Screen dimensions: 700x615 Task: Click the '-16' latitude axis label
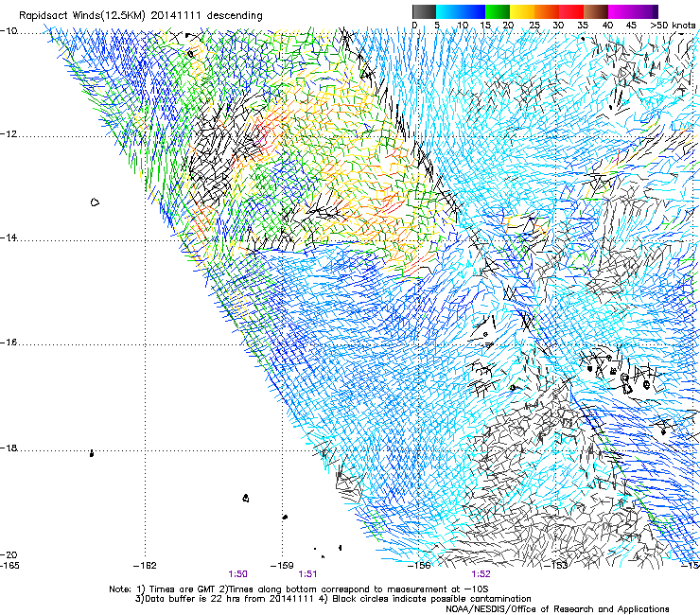click(9, 343)
